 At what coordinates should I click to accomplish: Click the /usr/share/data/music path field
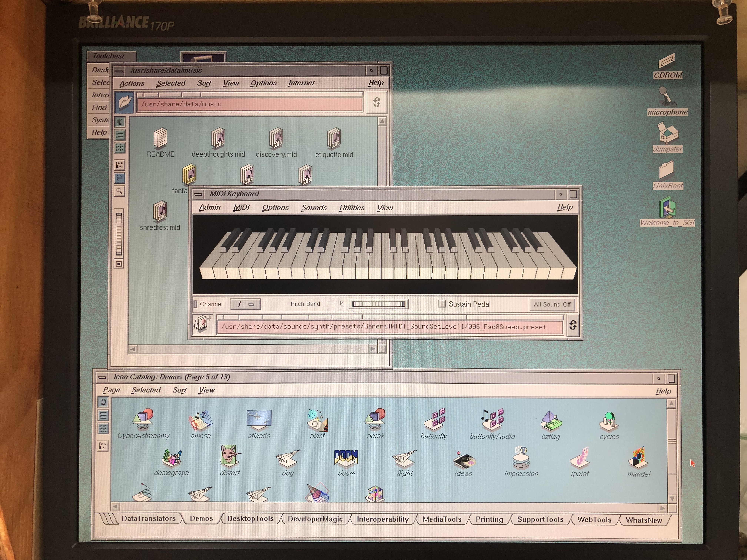point(250,104)
